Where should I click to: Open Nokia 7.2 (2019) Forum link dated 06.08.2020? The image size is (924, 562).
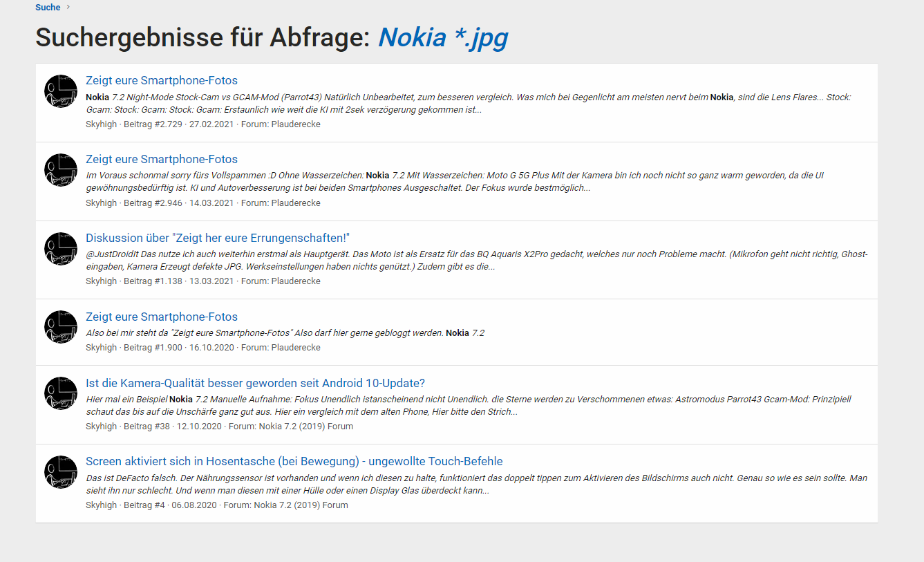coord(301,505)
